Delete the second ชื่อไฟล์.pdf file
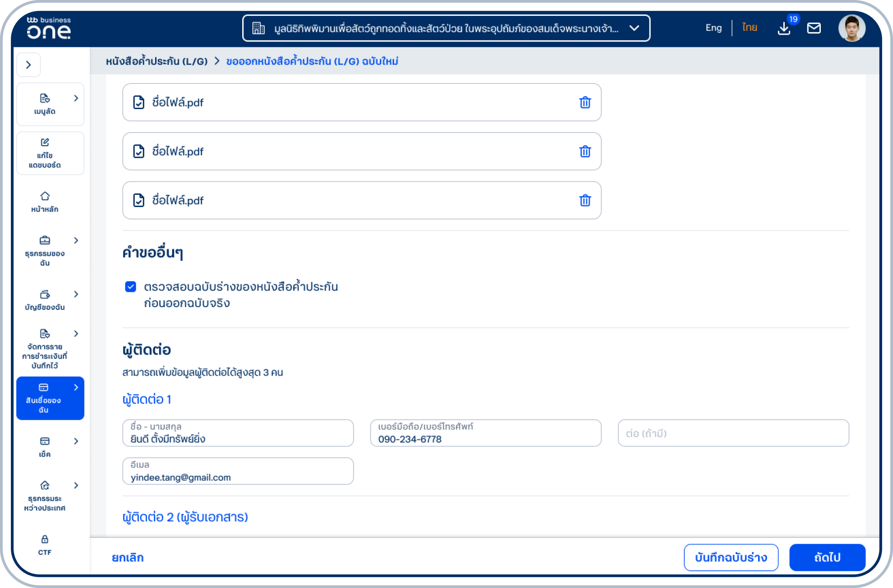 (585, 152)
